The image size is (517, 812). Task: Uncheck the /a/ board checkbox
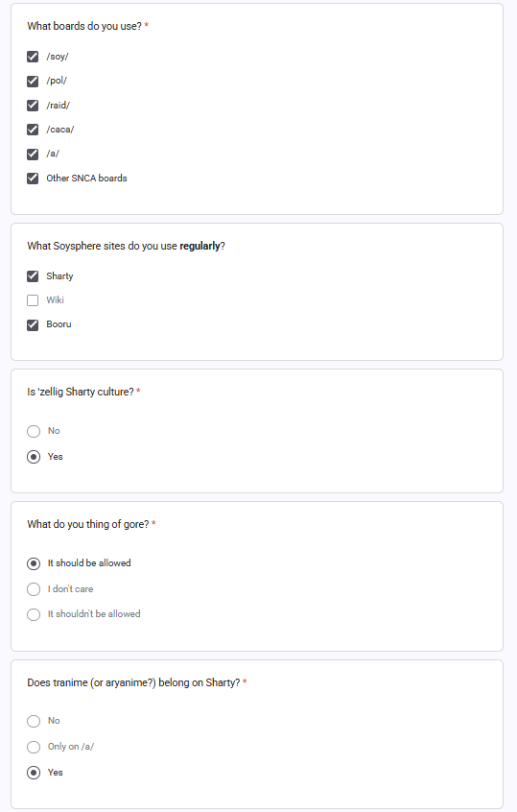[x=33, y=154]
